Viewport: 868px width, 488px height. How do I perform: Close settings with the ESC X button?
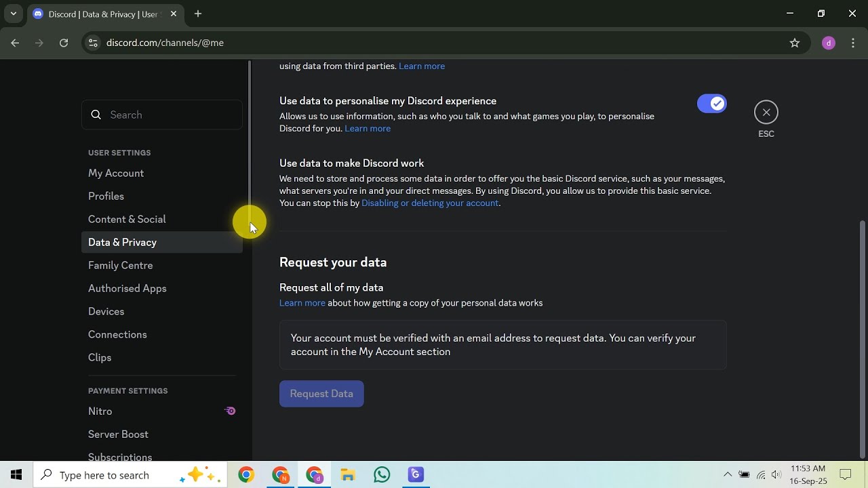click(766, 113)
